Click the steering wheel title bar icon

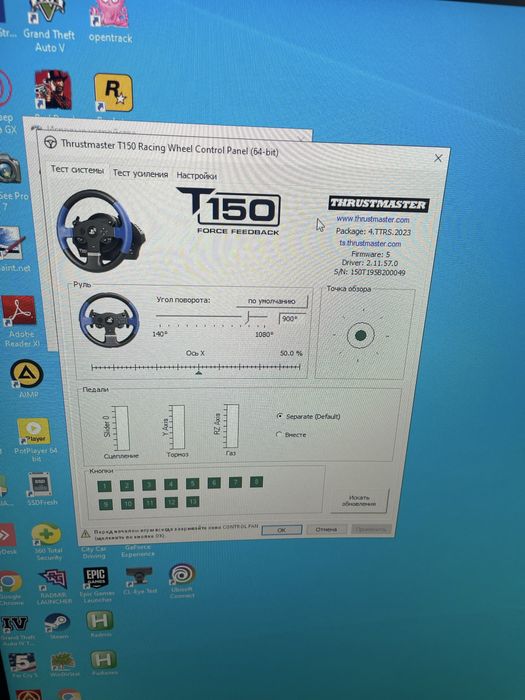50,142
